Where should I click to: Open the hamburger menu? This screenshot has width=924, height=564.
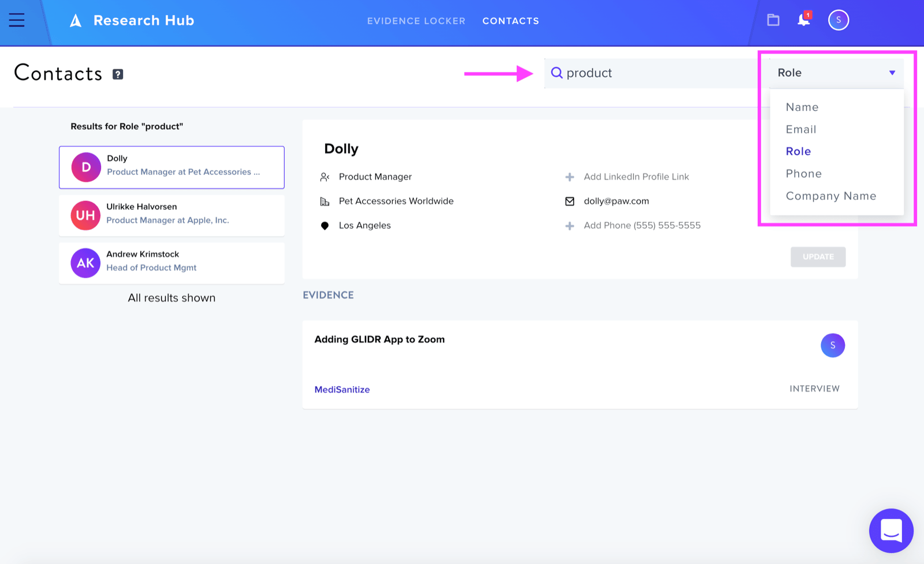click(17, 20)
